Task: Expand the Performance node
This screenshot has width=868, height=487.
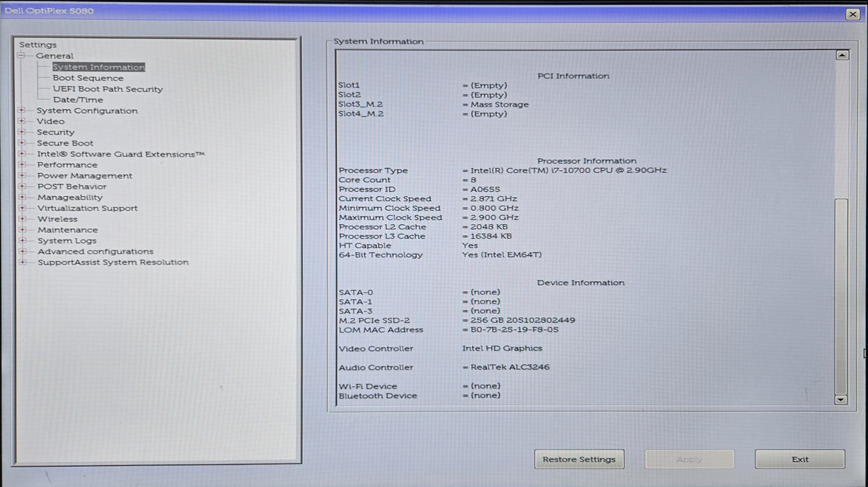Action: (22, 165)
